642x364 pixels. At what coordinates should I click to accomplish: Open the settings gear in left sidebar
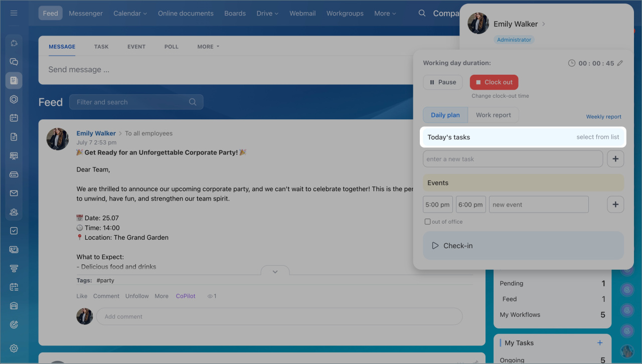click(x=14, y=348)
